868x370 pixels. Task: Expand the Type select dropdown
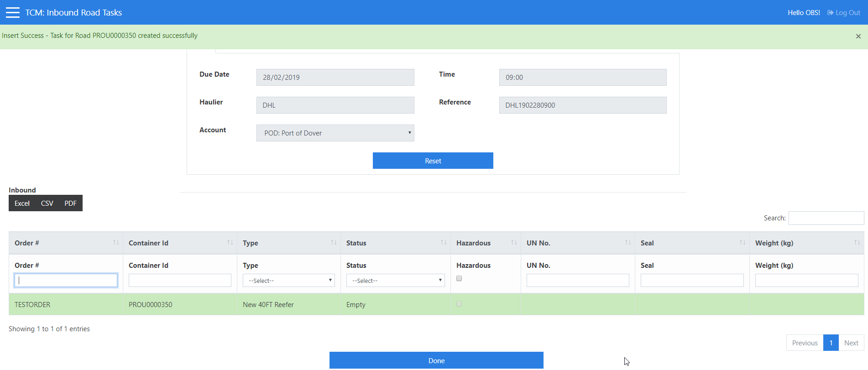click(x=288, y=281)
